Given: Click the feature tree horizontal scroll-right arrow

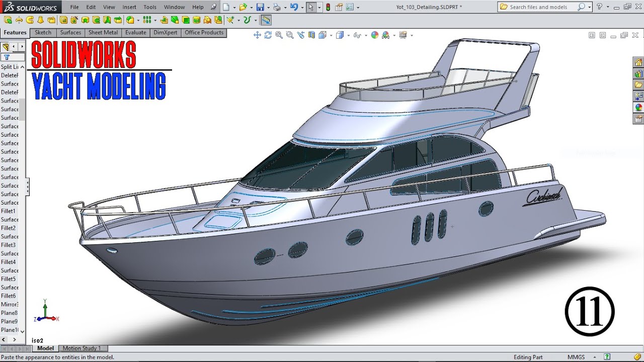Looking at the screenshot, I should coord(15,340).
